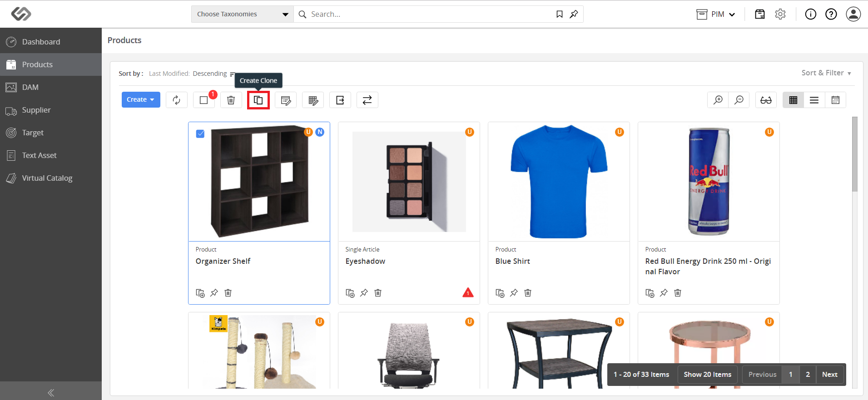Viewport: 868px width, 400px height.
Task: Delete the Red Bull Energy Drink card
Action: [678, 293]
